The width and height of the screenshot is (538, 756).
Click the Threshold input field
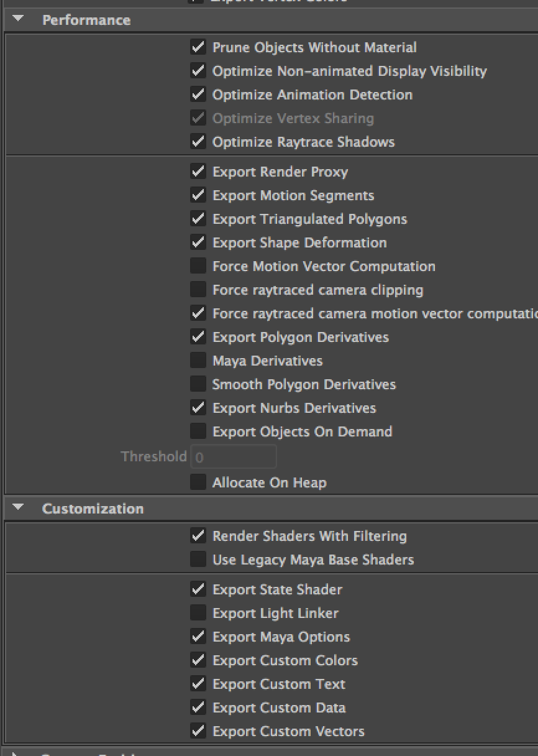pos(233,456)
